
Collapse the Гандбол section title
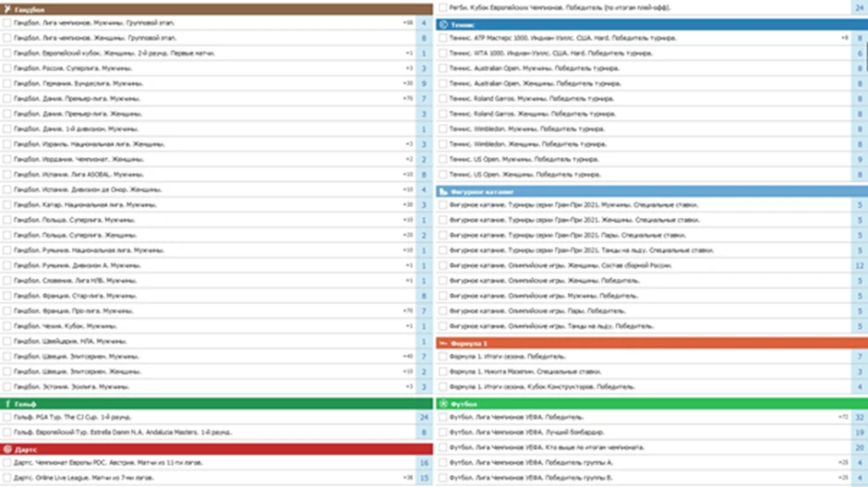point(30,9)
